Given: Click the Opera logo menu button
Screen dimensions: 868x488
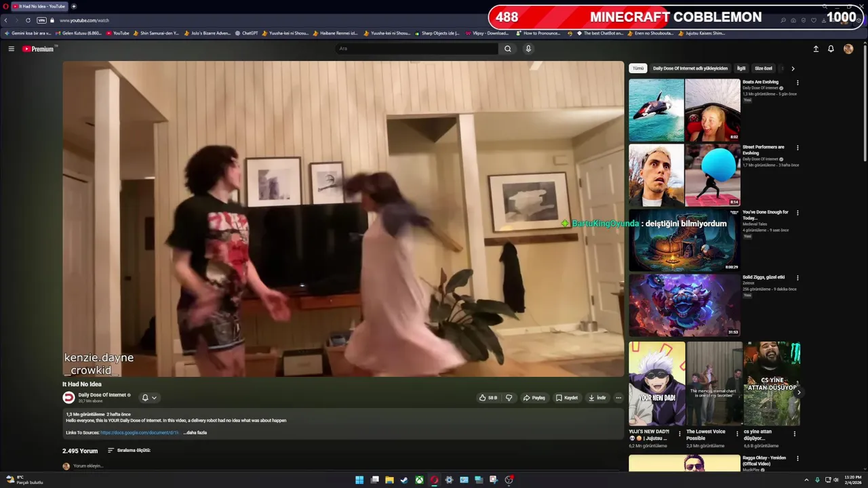Looking at the screenshot, I should tap(5, 6).
